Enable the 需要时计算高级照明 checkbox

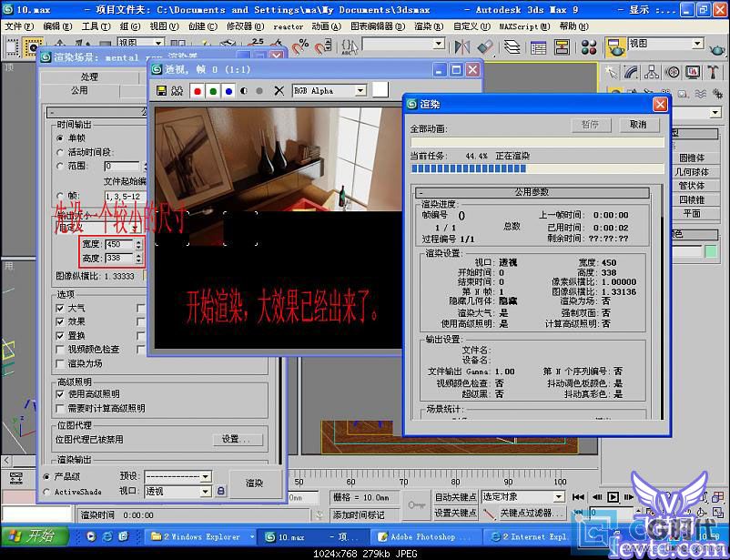[59, 409]
